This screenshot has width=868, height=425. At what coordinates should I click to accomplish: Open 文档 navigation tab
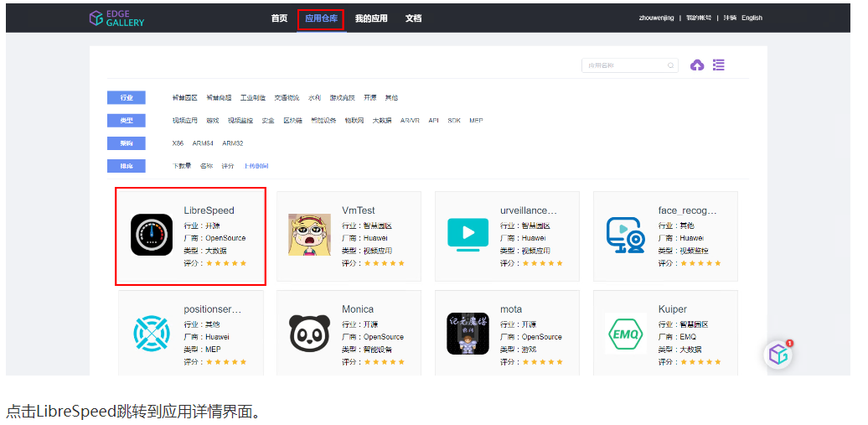(413, 18)
